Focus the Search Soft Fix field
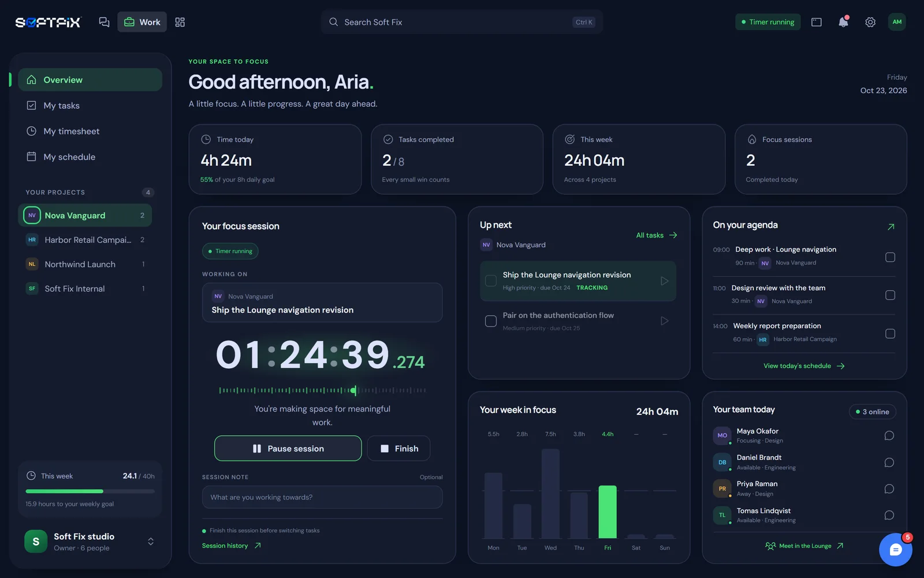The width and height of the screenshot is (924, 578). (x=462, y=22)
